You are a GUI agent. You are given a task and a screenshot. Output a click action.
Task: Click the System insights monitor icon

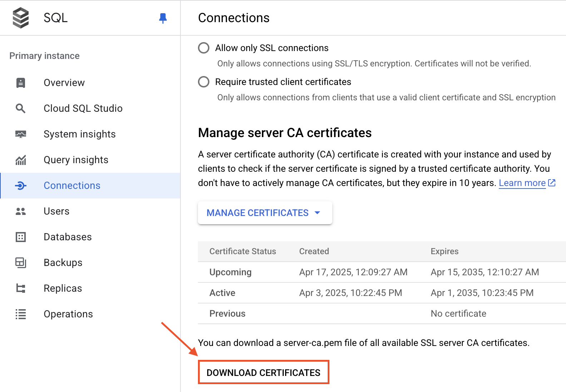(21, 134)
